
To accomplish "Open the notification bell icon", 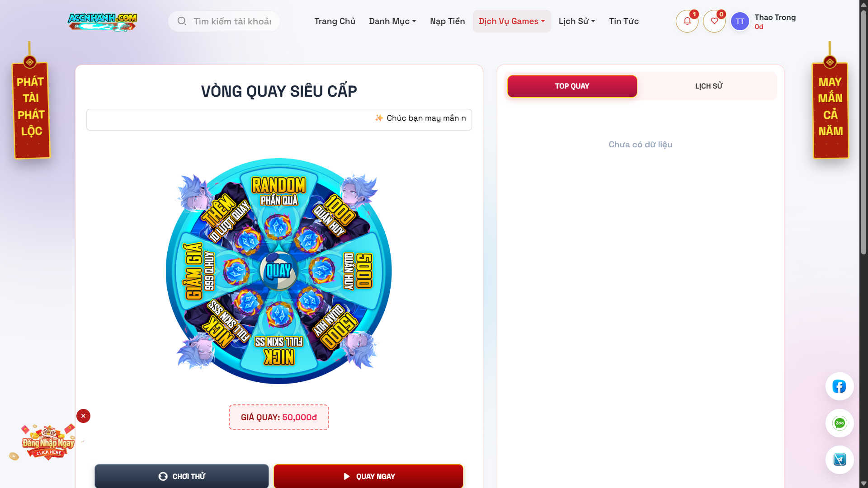I will pyautogui.click(x=687, y=21).
